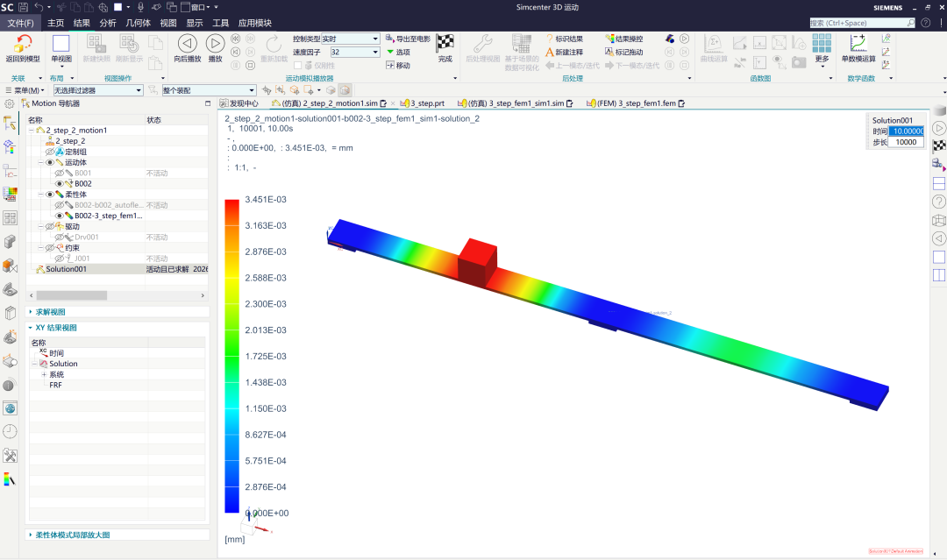Open the 整个装配 scope dropdown
Screen dimensions: 947x560
[252, 90]
